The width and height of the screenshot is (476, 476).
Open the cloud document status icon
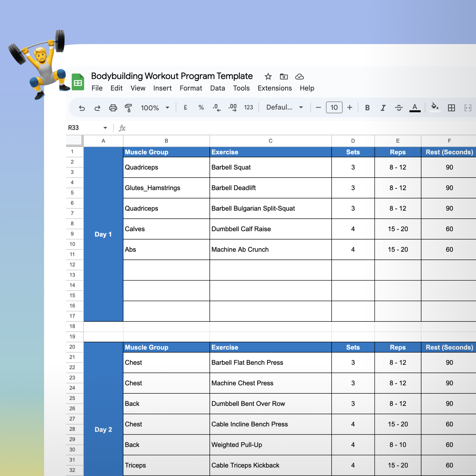[299, 77]
